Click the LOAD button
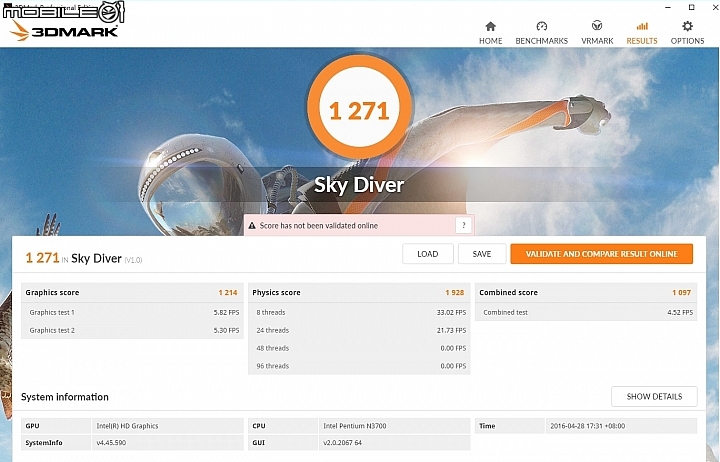Screen dimensions: 720x462 pyautogui.click(x=428, y=254)
